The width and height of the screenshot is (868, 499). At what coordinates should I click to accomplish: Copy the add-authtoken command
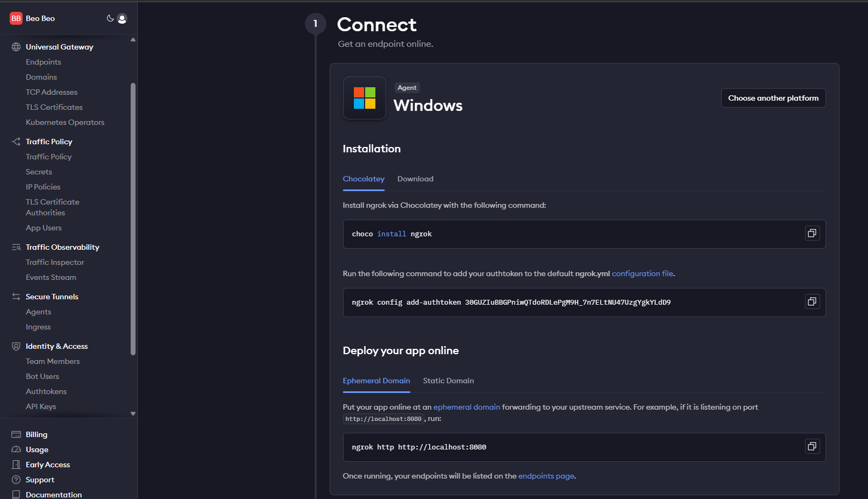tap(812, 302)
